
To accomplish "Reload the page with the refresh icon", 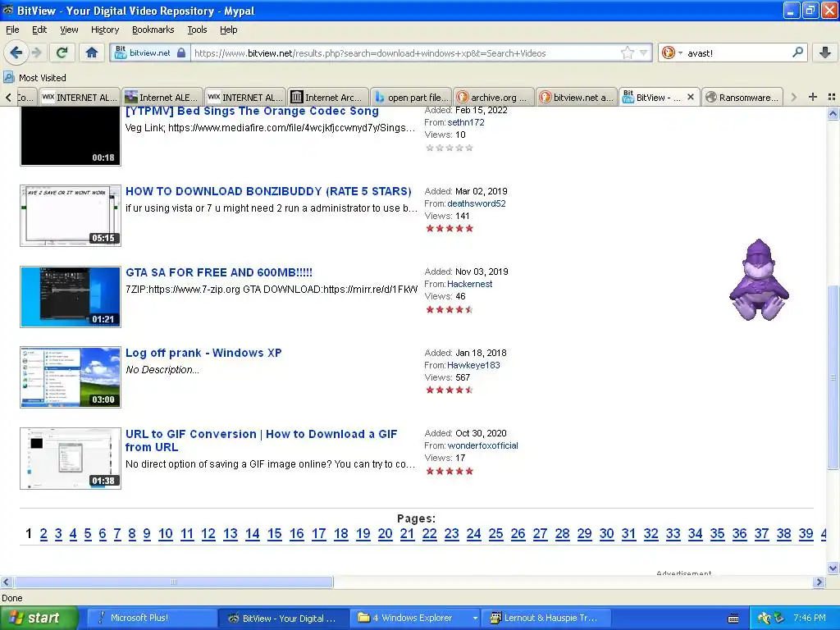I will click(62, 52).
